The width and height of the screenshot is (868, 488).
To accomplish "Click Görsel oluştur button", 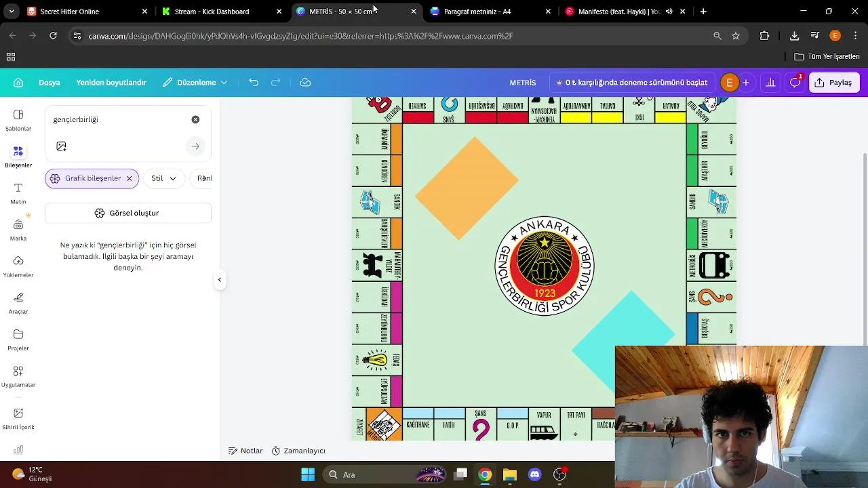I will coord(127,213).
